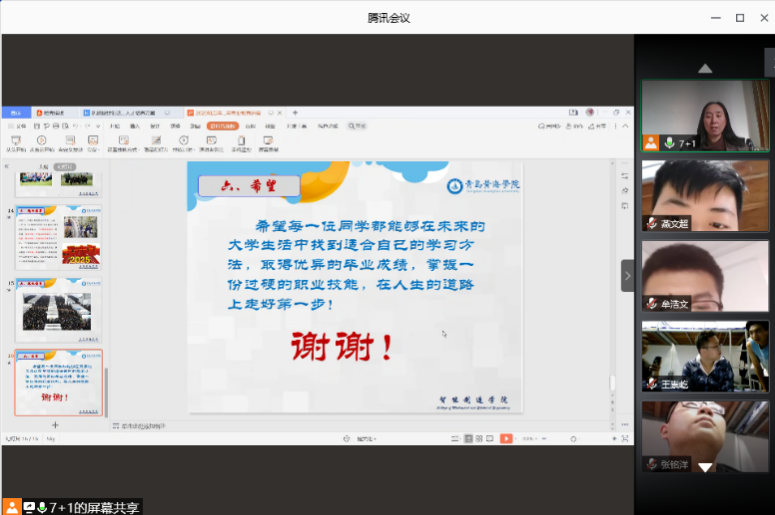This screenshot has height=515, width=775.
Task: Click 高文超's participant video tile
Action: pyautogui.click(x=704, y=196)
